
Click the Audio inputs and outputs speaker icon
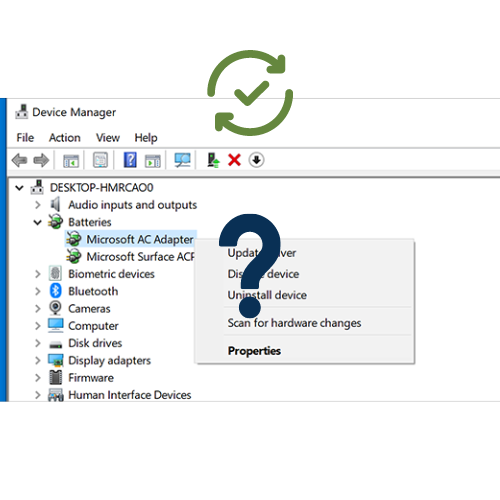pyautogui.click(x=55, y=204)
